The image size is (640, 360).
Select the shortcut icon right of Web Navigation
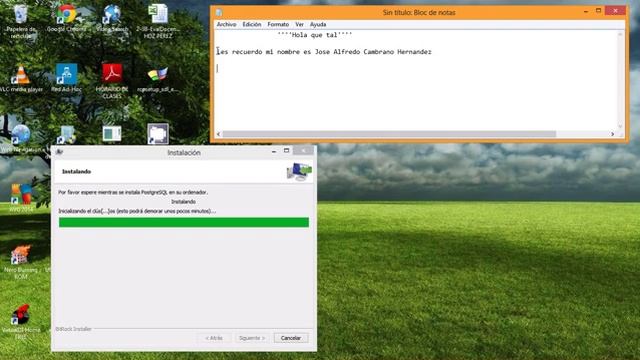pos(67,135)
